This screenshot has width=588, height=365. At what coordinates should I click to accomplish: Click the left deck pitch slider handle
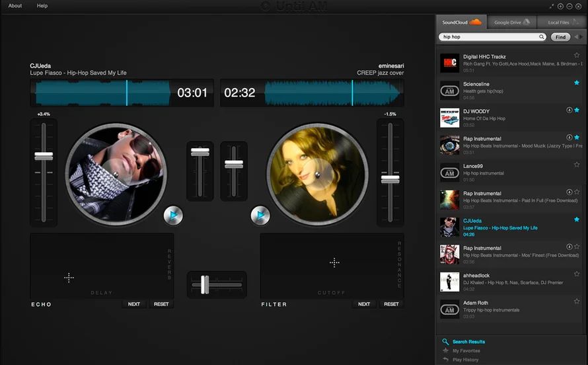[x=44, y=156]
